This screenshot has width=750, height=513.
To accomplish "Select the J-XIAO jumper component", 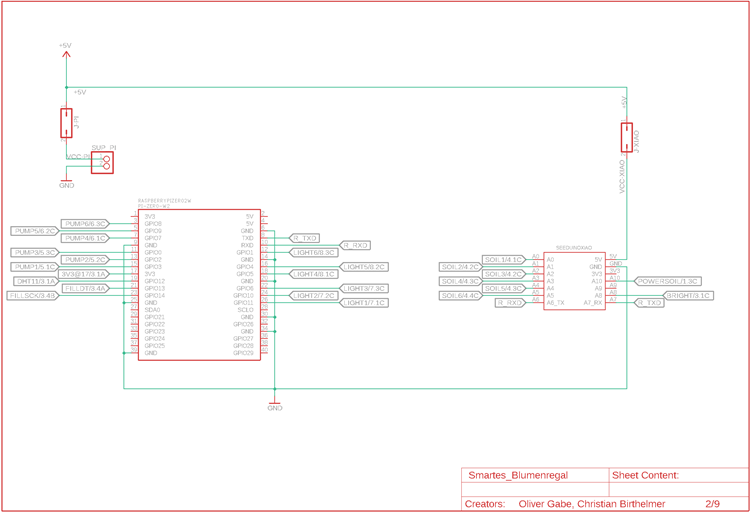I will [x=627, y=137].
